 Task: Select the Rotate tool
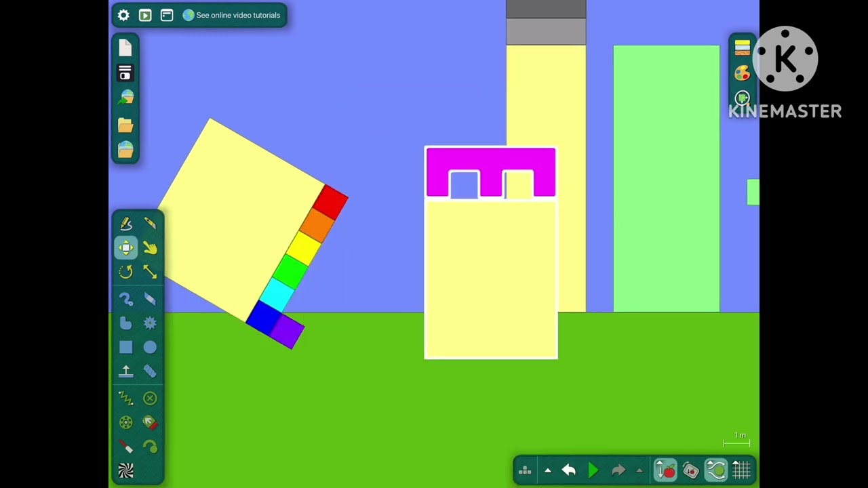point(126,272)
